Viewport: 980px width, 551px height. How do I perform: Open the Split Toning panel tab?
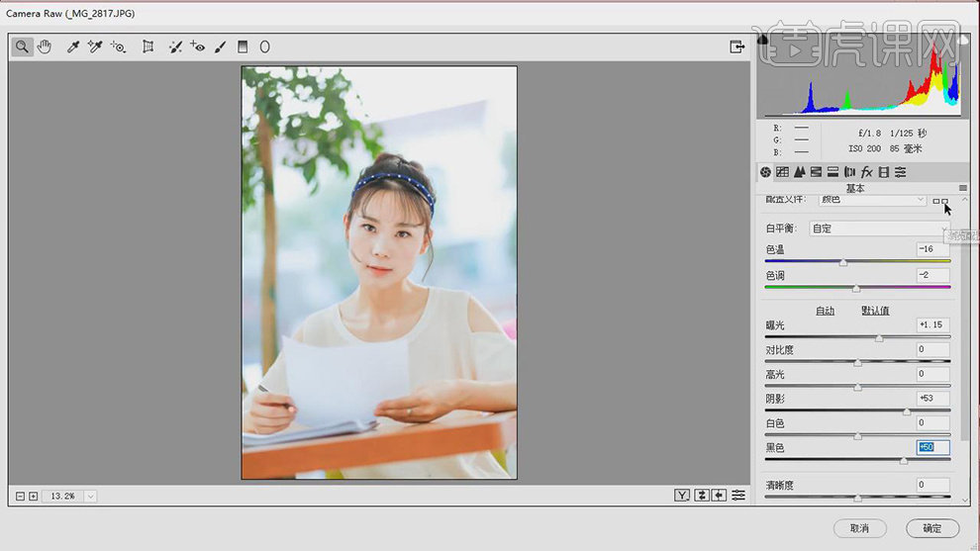click(x=833, y=172)
